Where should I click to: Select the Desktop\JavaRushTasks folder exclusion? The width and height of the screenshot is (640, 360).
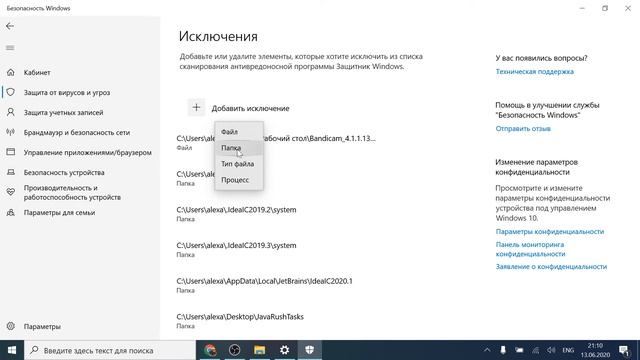click(x=240, y=320)
